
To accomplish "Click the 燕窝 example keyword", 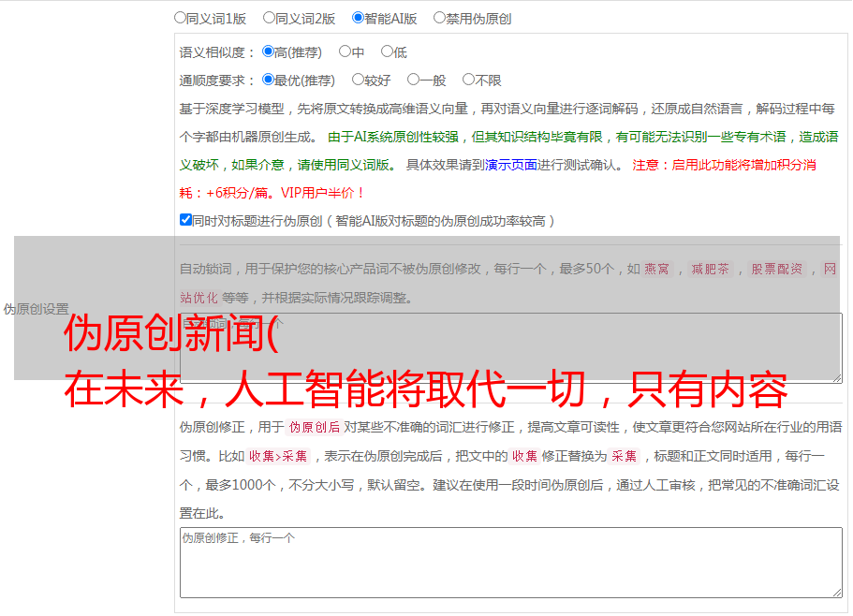I will (657, 269).
